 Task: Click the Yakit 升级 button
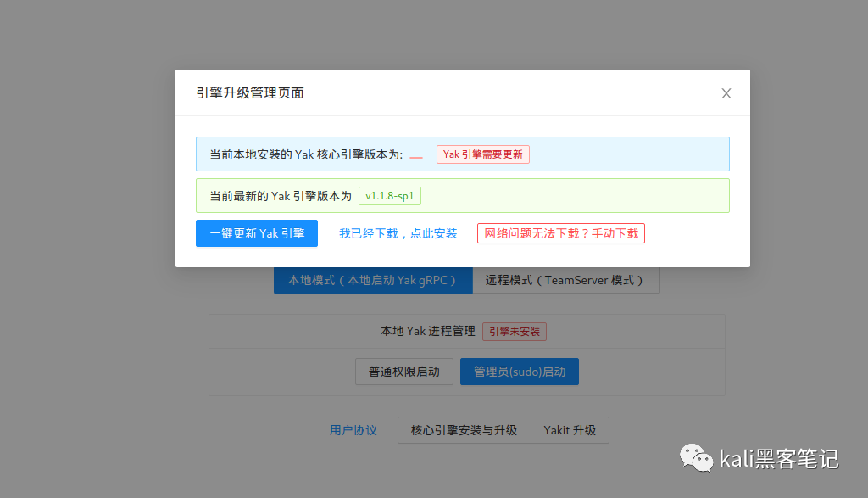570,430
